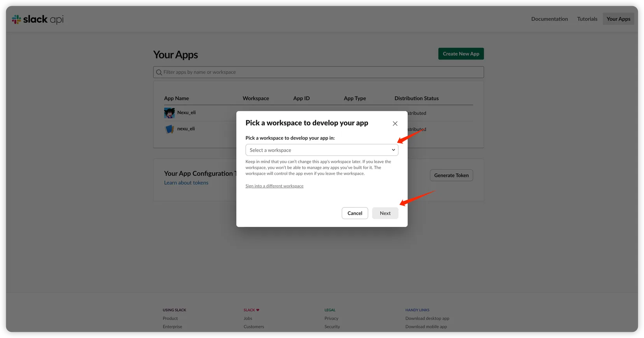Click the Generate Token button
This screenshot has width=644, height=338.
pos(451,175)
